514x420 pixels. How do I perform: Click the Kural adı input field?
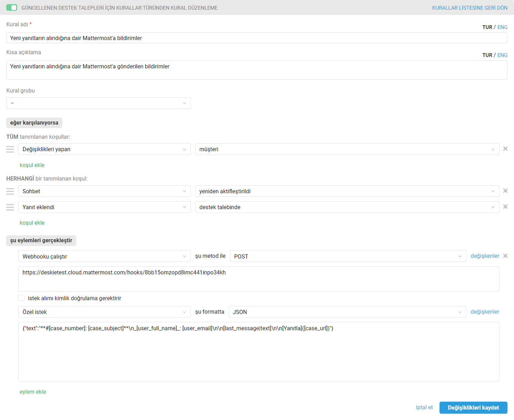257,38
